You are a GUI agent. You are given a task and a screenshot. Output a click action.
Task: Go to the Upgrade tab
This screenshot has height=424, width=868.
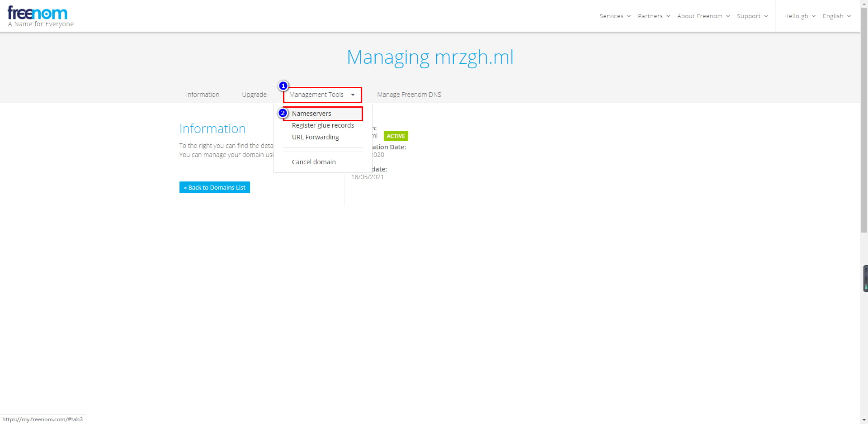[x=254, y=95]
